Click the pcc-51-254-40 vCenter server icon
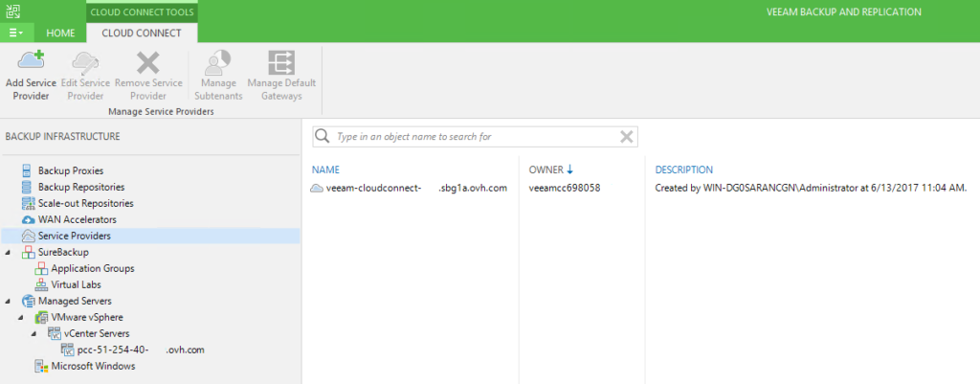The image size is (980, 384). coord(68,350)
